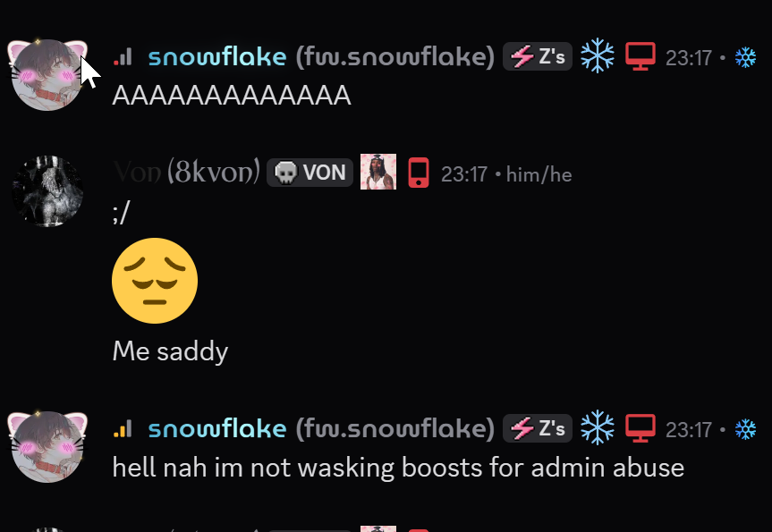This screenshot has width=772, height=532.
Task: Click the snowflake username in the first message
Action: pos(217,56)
